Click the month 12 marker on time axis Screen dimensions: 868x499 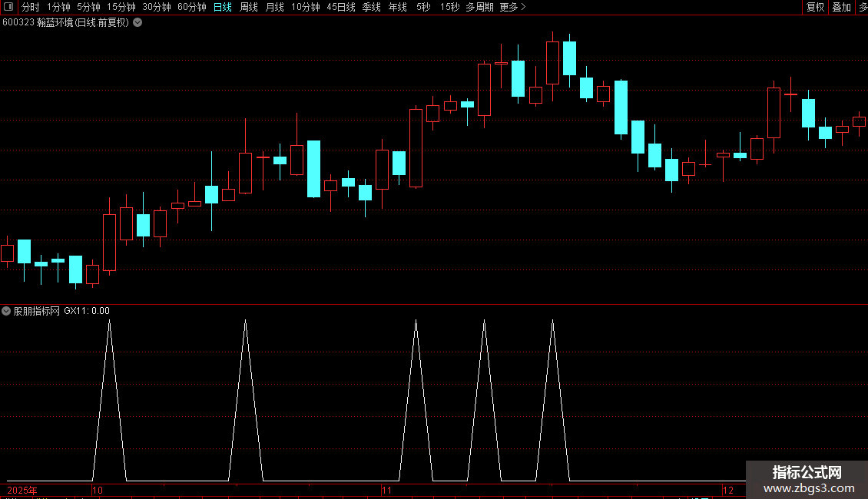click(x=728, y=490)
